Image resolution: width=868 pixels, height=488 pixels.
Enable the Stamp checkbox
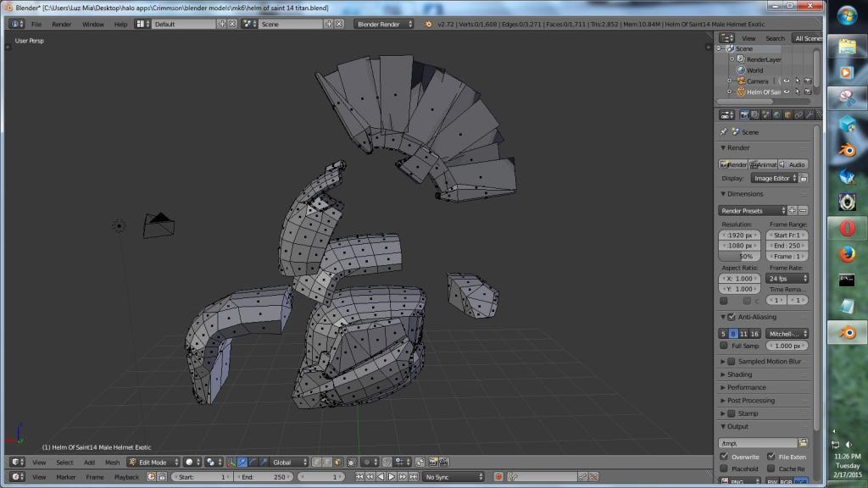click(732, 413)
